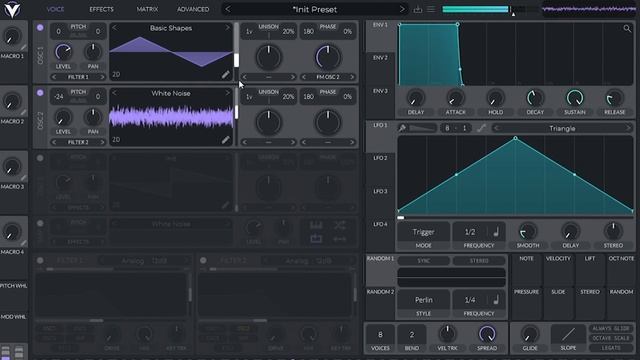This screenshot has height=360, width=640.
Task: Click the Macro 2 edit pencil icon
Action: tap(24, 113)
